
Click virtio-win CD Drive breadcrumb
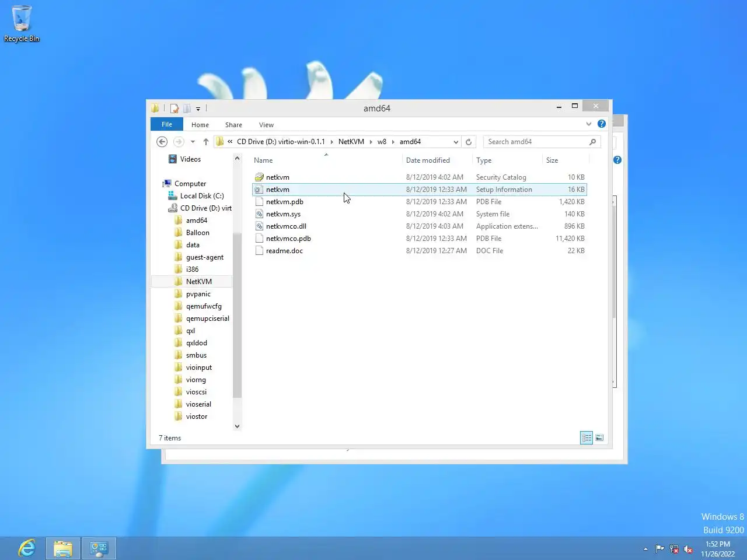click(x=281, y=142)
